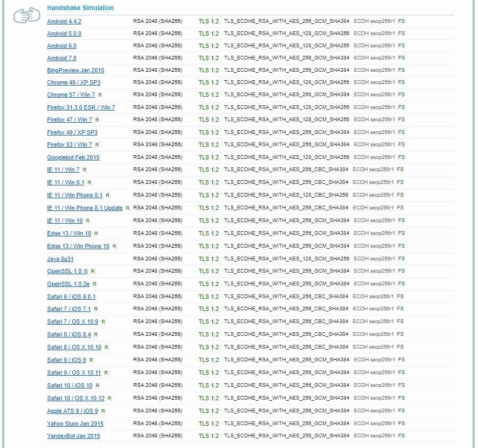This screenshot has width=479, height=448.
Task: Open the Chrome 57 / Win 7 link
Action: point(71,95)
